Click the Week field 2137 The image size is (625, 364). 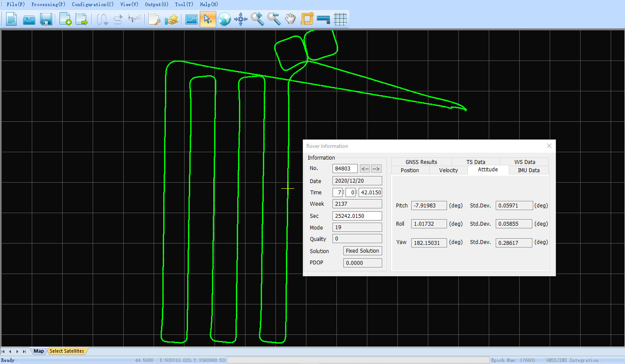click(x=357, y=204)
